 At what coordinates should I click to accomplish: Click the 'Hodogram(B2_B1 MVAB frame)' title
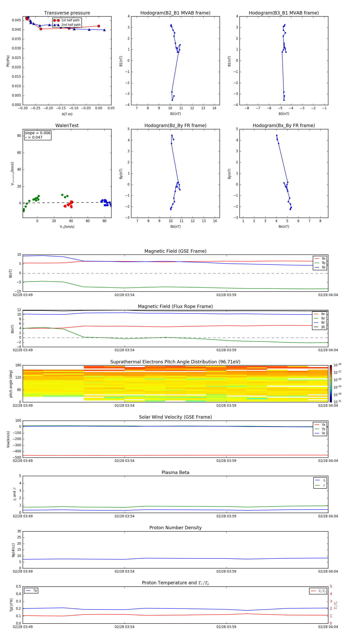175,13
